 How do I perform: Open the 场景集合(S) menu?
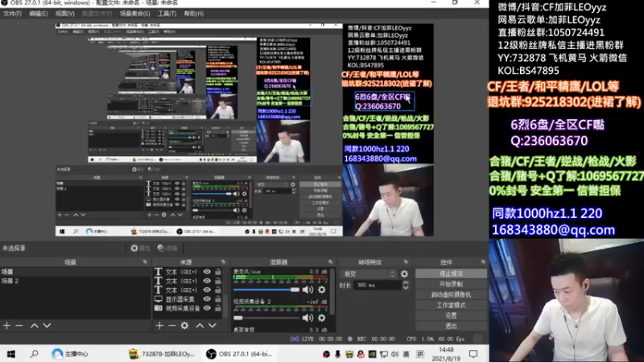click(134, 14)
